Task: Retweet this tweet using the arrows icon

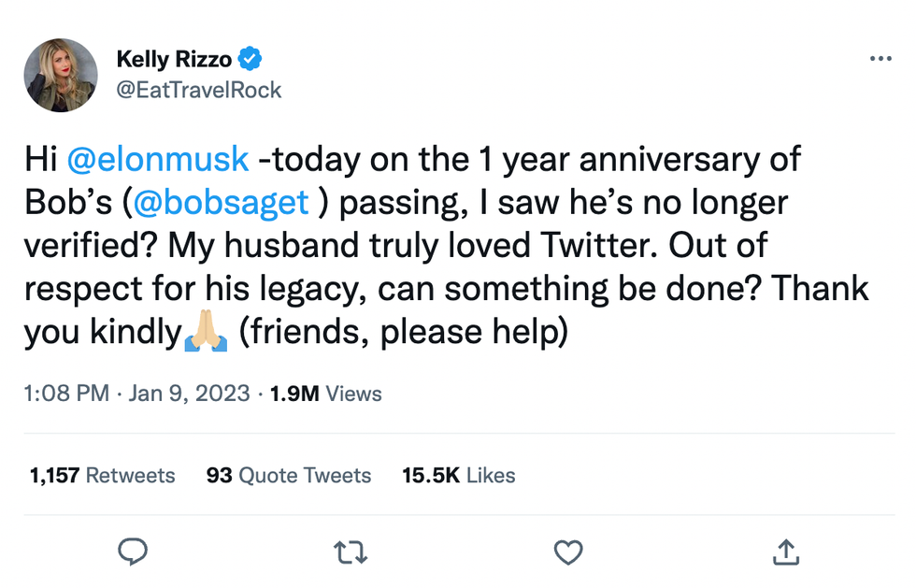Action: [x=350, y=553]
